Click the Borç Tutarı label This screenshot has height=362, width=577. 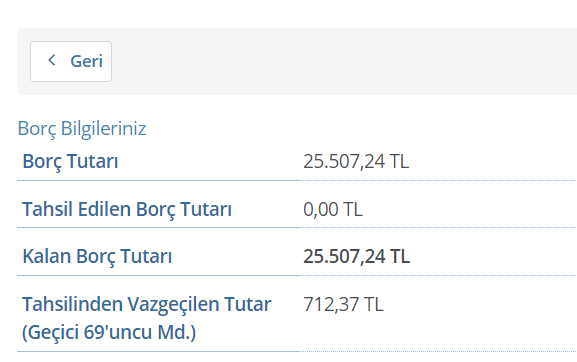click(70, 162)
